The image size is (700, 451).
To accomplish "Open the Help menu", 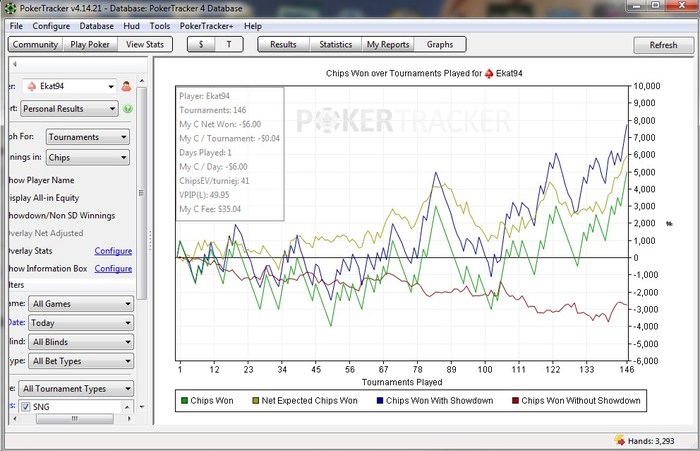I will pos(253,26).
